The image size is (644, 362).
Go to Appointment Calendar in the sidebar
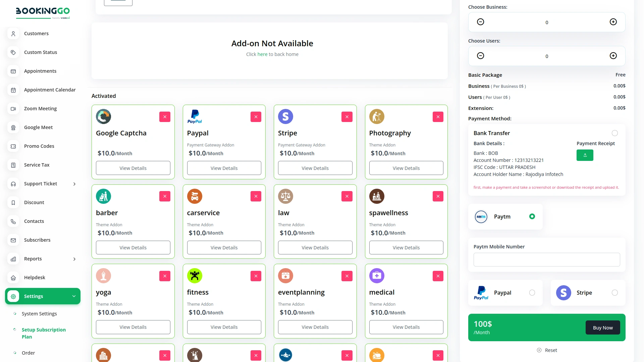click(x=50, y=90)
